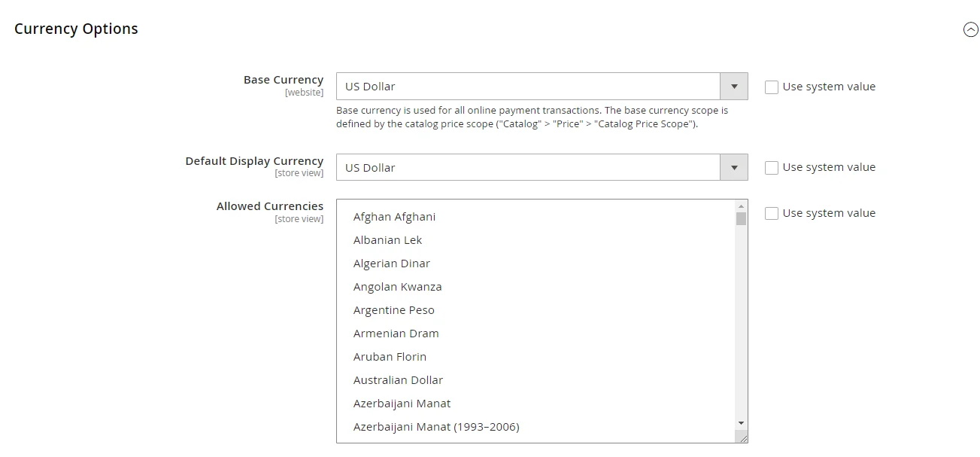Toggle Use system value for Allowed Currencies
980x457 pixels.
(x=772, y=213)
